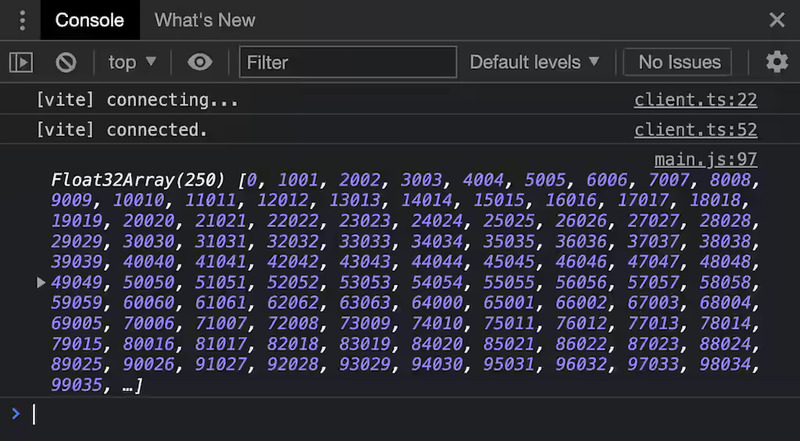The image size is (800, 441).
Task: Expand the Float32Array(250) log entry
Action: 41,283
